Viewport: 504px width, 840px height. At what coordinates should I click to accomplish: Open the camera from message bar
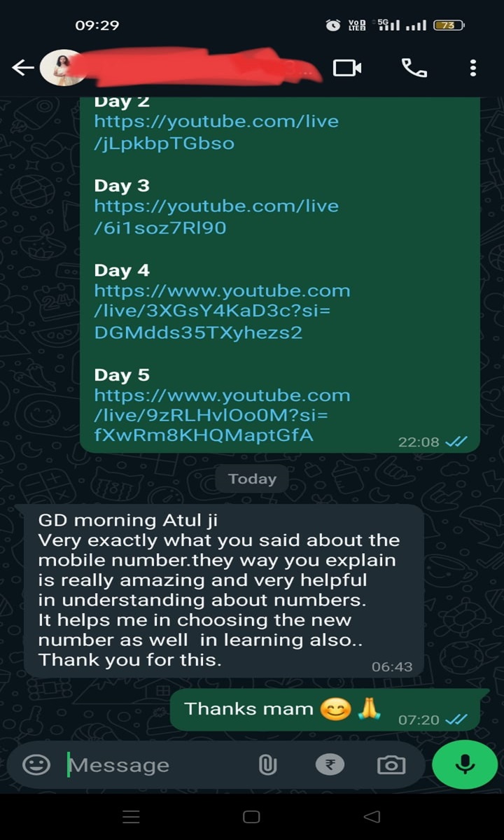pyautogui.click(x=391, y=765)
